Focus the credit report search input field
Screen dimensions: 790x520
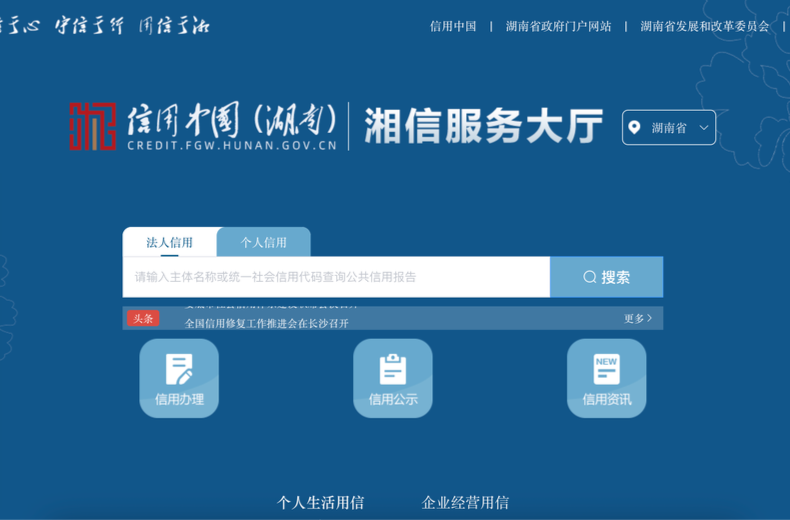pyautogui.click(x=336, y=277)
